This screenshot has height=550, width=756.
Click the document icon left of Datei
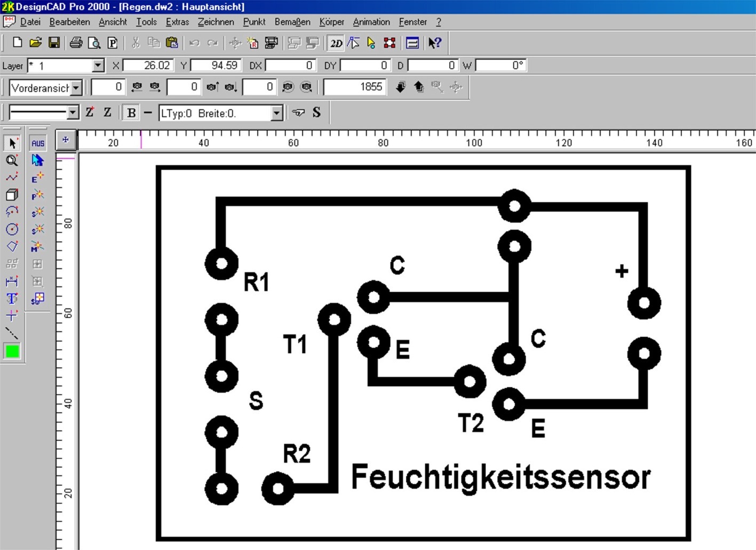pos(9,22)
